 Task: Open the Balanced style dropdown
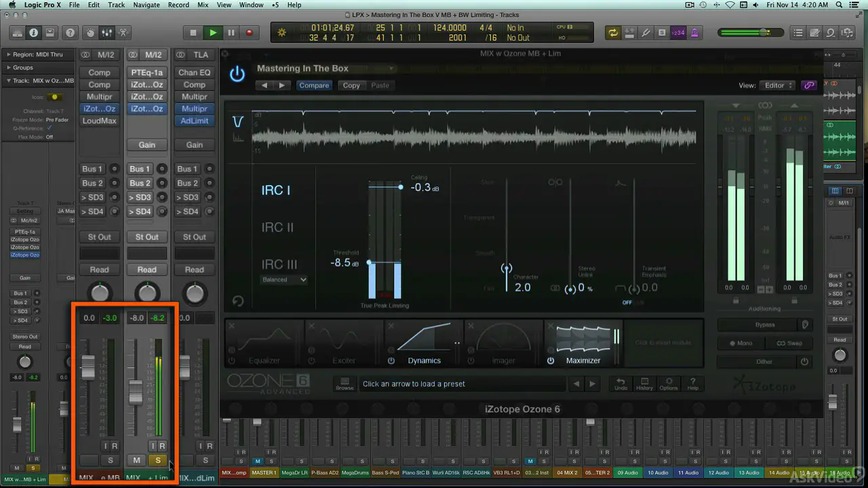284,279
